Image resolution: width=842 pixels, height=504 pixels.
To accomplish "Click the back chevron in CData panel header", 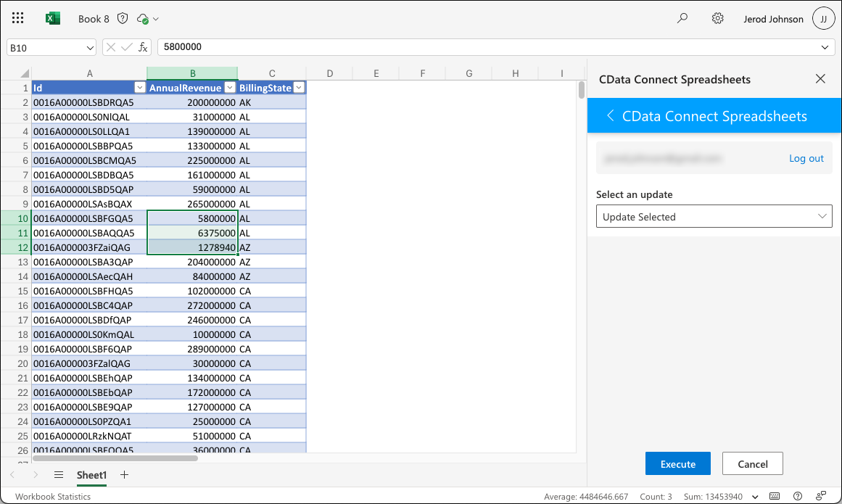I will [610, 116].
